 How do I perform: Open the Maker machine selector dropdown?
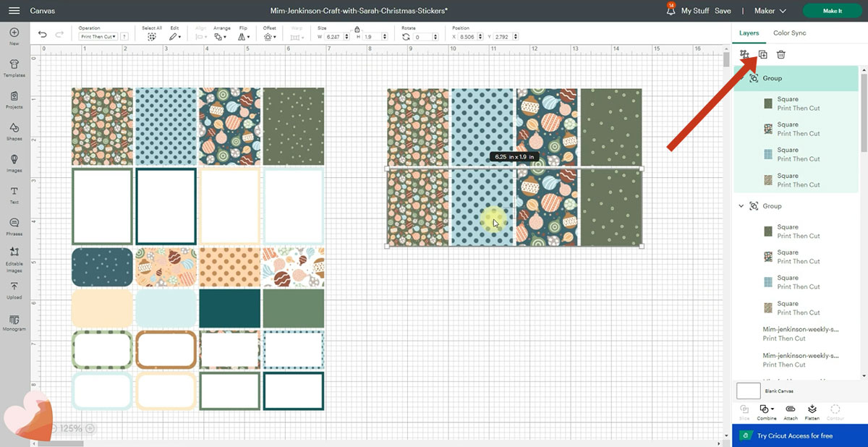(770, 11)
